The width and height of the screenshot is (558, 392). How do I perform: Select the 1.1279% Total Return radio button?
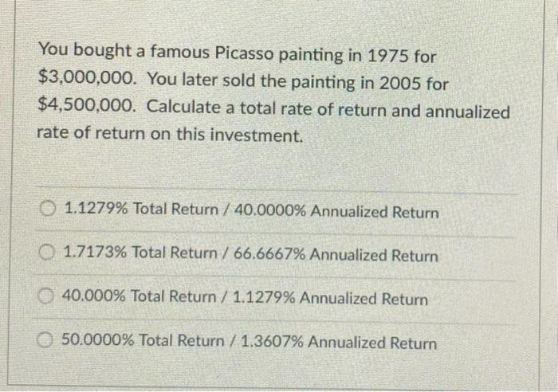[48, 209]
